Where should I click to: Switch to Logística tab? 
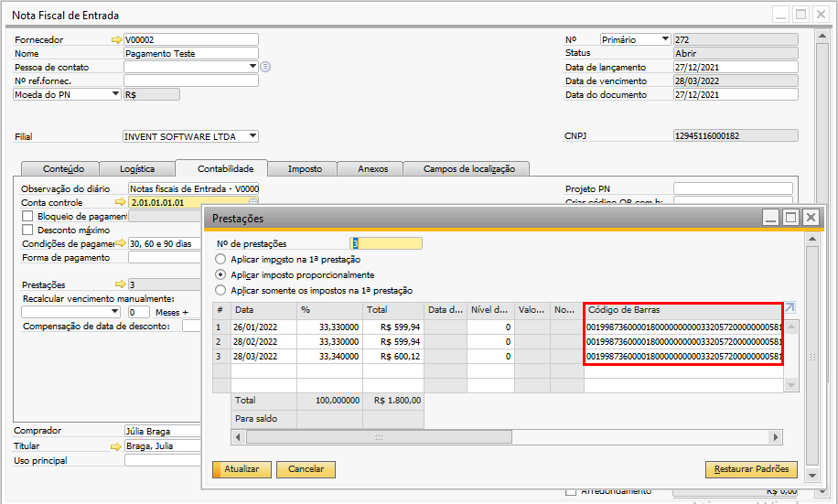point(137,169)
